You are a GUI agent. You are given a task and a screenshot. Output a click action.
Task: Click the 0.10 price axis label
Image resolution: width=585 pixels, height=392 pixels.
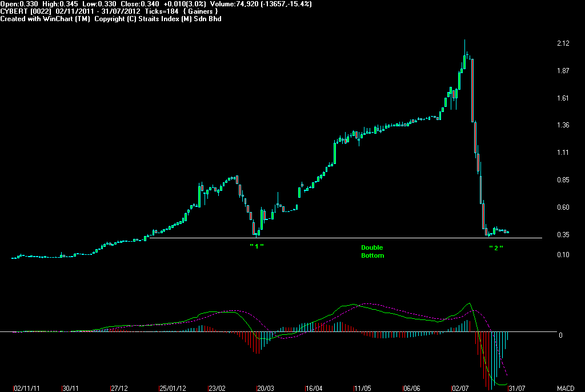563,255
